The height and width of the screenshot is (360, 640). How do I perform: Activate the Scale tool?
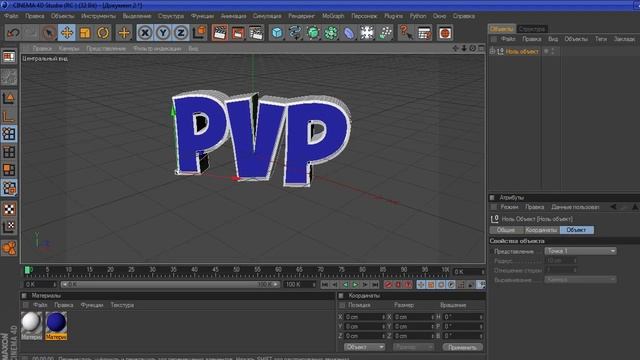pos(85,33)
